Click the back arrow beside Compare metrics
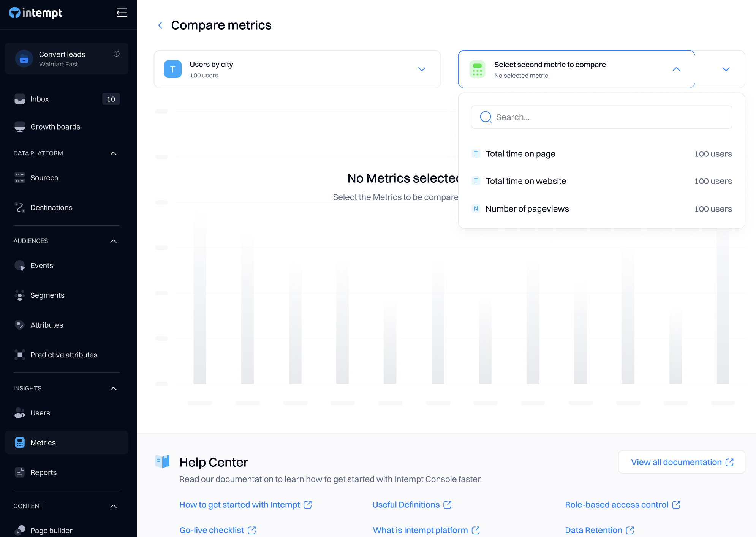The height and width of the screenshot is (537, 756). (x=160, y=25)
